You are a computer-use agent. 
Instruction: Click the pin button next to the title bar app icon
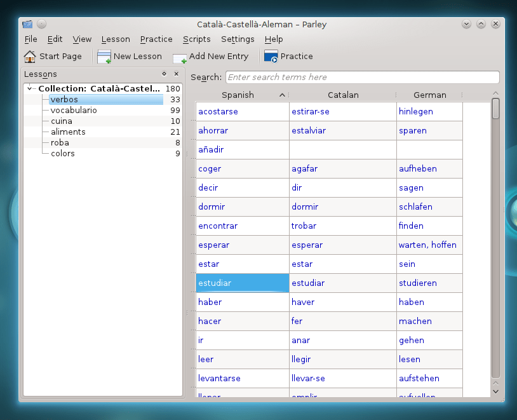click(42, 24)
